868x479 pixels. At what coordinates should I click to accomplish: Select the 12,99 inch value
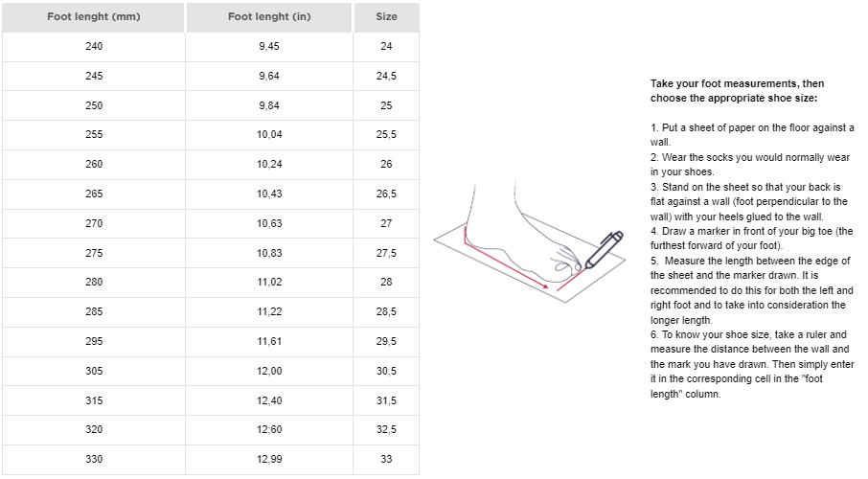click(x=269, y=460)
